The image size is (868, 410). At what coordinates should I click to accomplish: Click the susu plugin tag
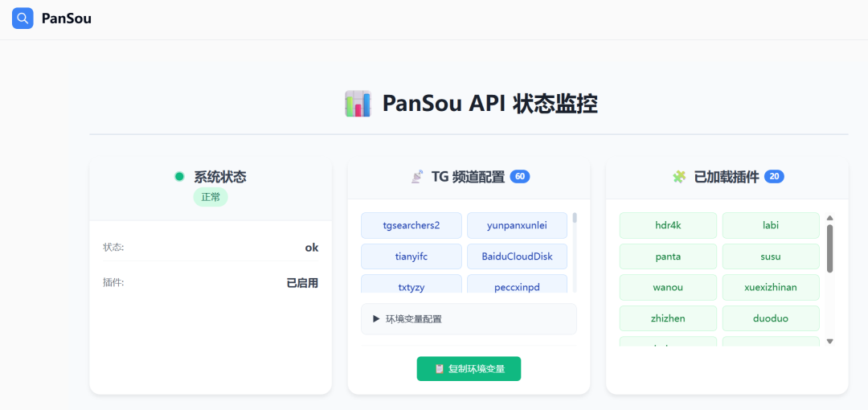pos(771,256)
